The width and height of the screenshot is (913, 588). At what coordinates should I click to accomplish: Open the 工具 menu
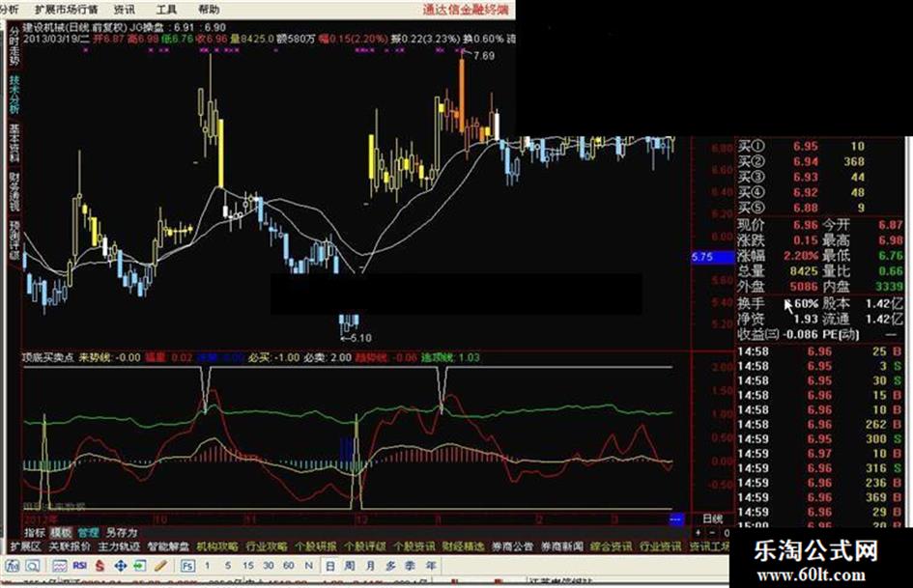pyautogui.click(x=166, y=10)
